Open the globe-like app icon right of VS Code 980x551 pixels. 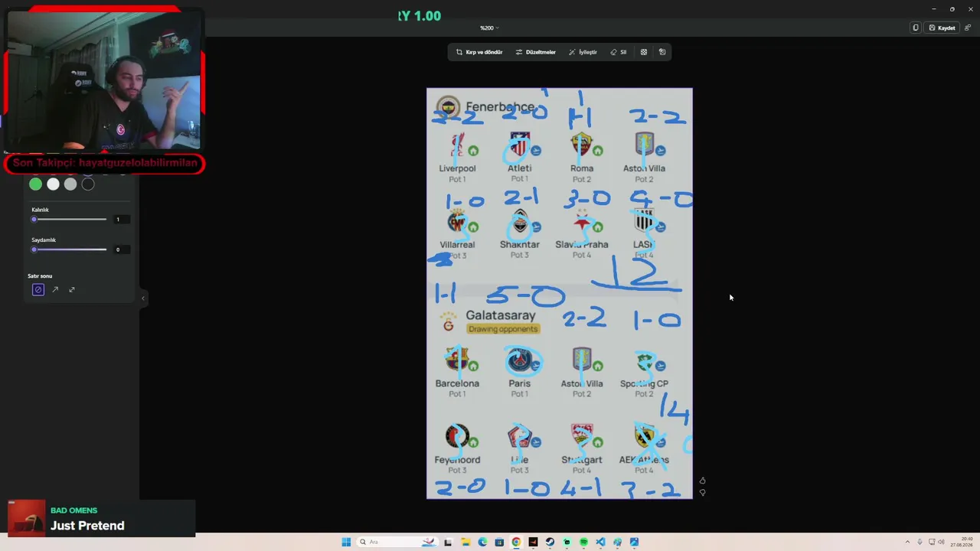[617, 542]
